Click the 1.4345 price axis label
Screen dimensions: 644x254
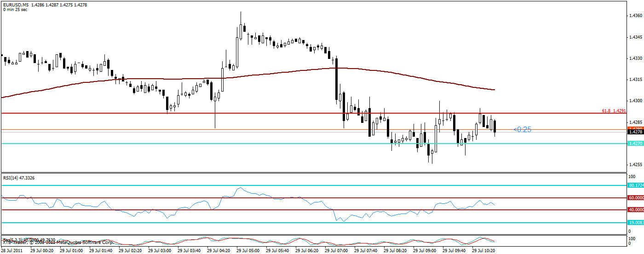(635, 37)
